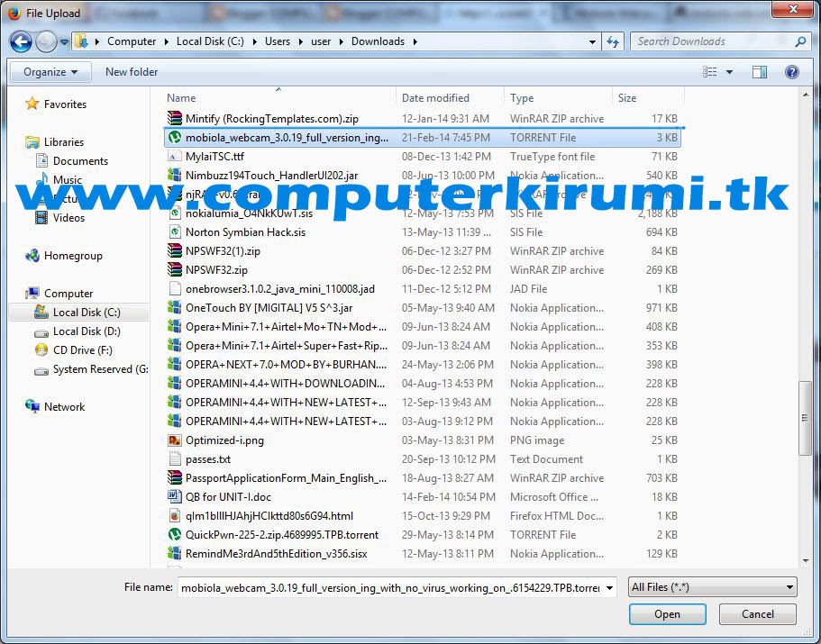Select the OPERAMINI+4.4+WITH+DOWNLOADIN file name
821x644 pixels.
(286, 384)
